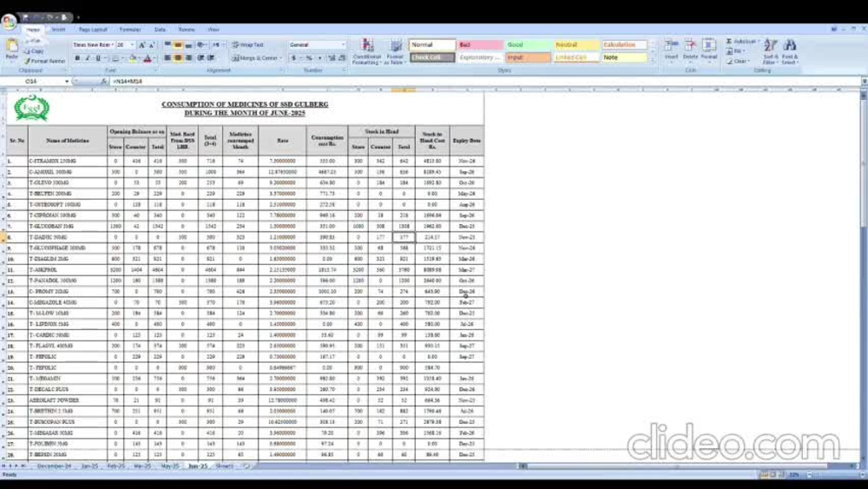Open the May-25 sheet tab
This screenshot has height=489, width=868.
coord(170,466)
